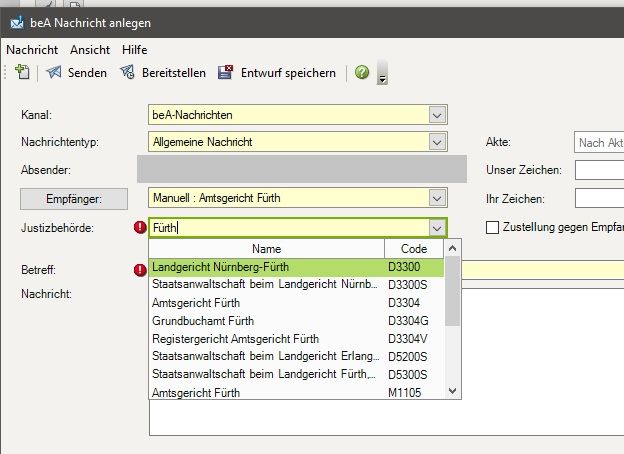Click the Betreff input field
624x454 pixels.
[x=542, y=269]
